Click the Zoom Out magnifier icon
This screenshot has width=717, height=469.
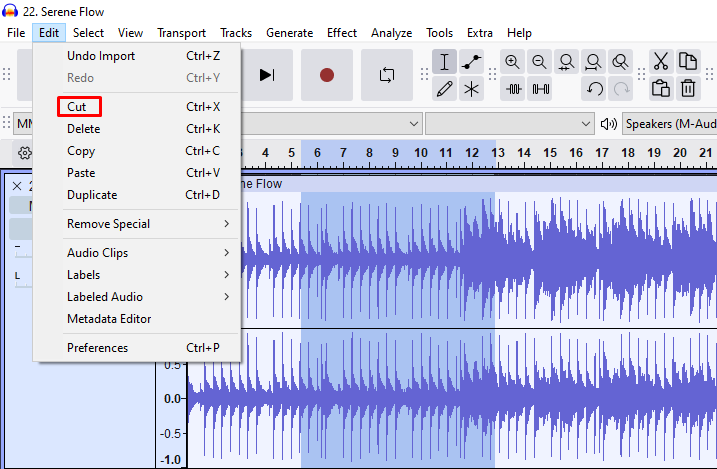tap(539, 62)
